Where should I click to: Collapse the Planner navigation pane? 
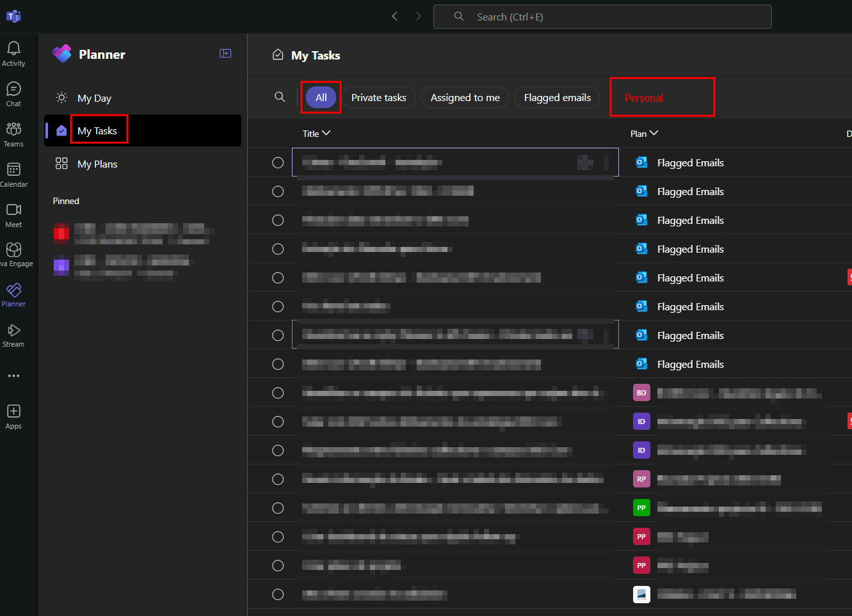225,53
